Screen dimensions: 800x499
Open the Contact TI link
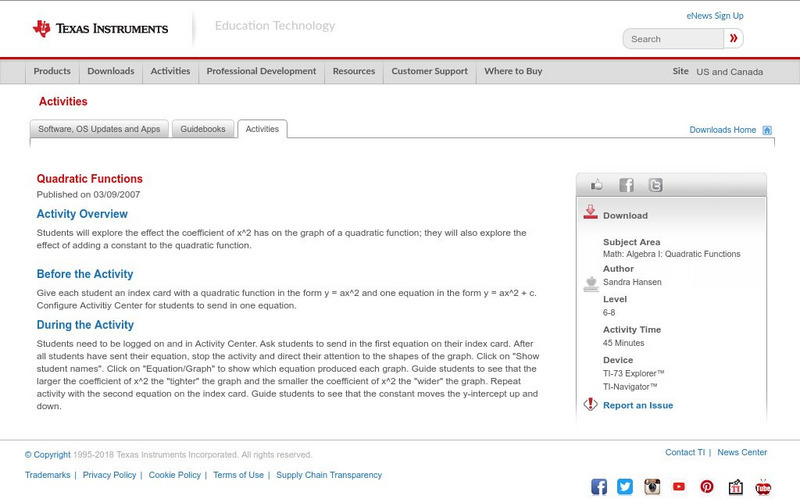(x=685, y=453)
